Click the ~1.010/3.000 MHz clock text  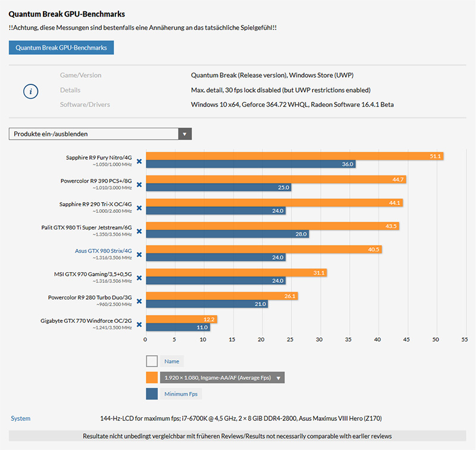[x=112, y=188]
